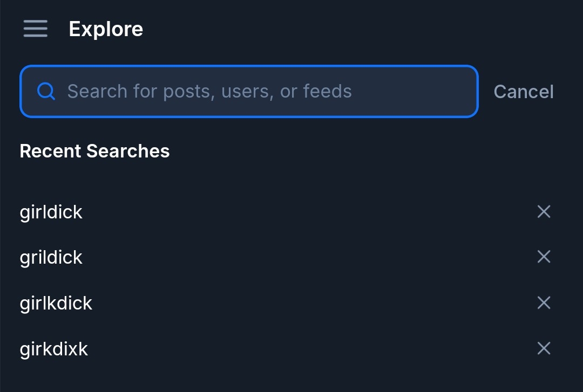
Task: Focus the posts, users, or feeds search field
Action: coord(259,91)
